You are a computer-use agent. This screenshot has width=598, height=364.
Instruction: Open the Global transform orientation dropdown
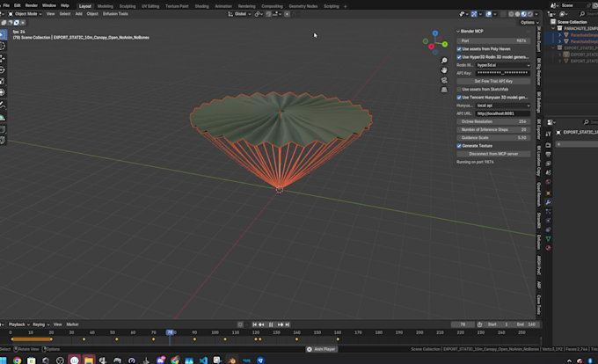click(239, 14)
